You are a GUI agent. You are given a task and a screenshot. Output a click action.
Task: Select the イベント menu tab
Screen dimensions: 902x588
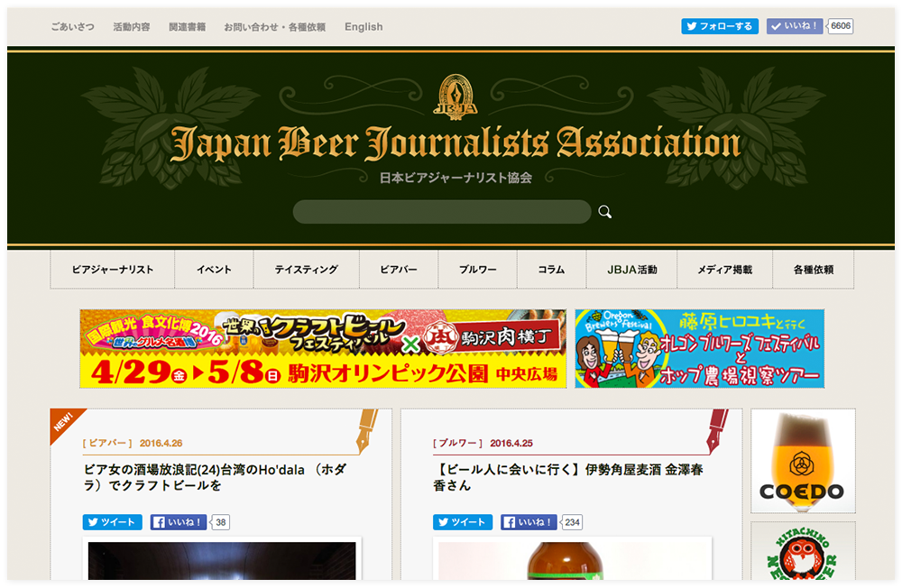(214, 270)
